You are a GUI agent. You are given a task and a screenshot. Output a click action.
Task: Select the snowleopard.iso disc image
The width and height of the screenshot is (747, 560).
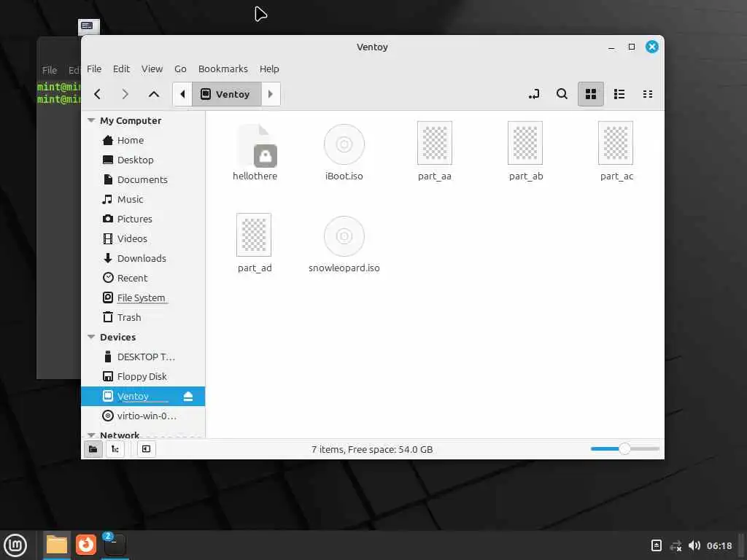[x=344, y=244]
